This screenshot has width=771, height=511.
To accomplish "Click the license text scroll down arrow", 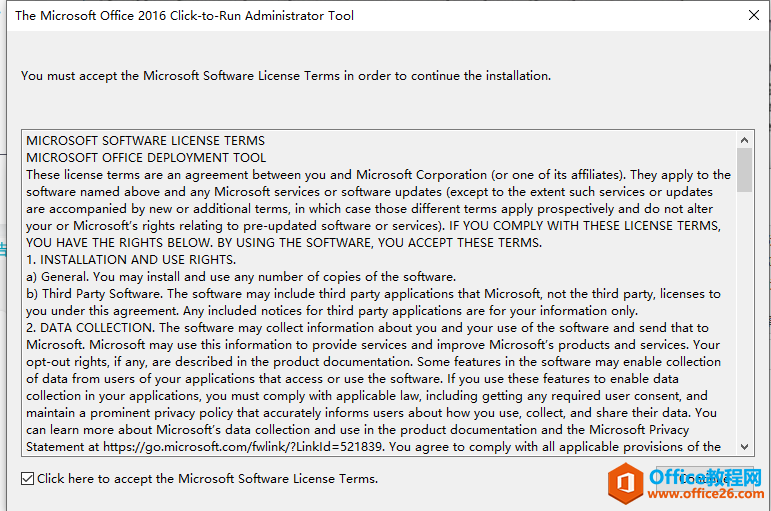I will coord(745,446).
